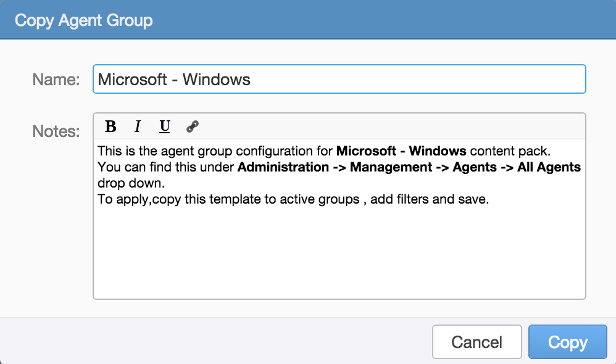Click the Cancel button
The height and width of the screenshot is (364, 616).
477,342
